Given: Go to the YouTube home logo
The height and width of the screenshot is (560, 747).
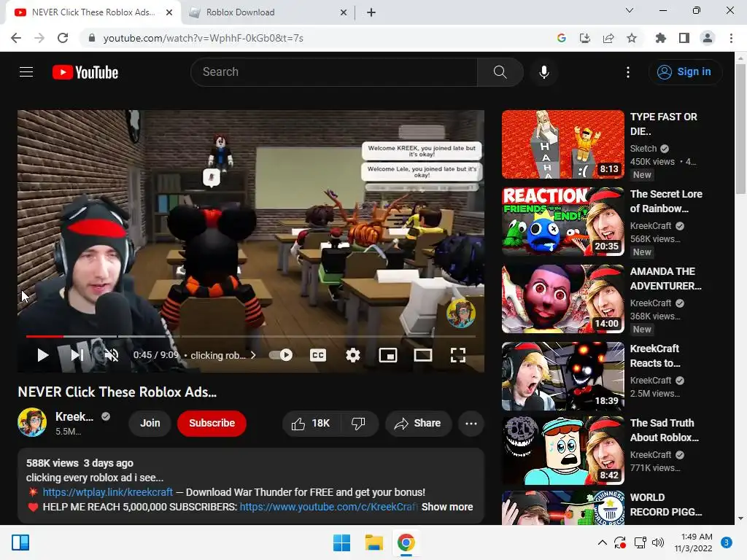Looking at the screenshot, I should click(85, 72).
